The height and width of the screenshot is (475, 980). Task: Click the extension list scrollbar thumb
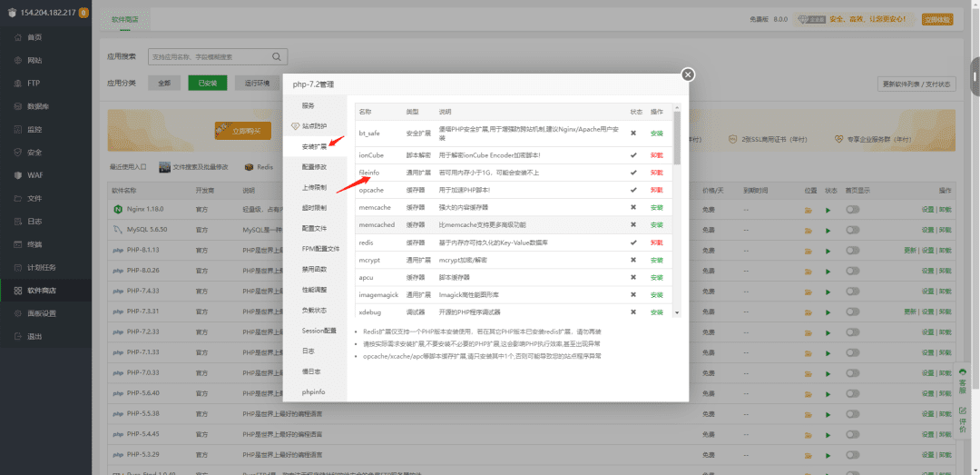click(676, 138)
